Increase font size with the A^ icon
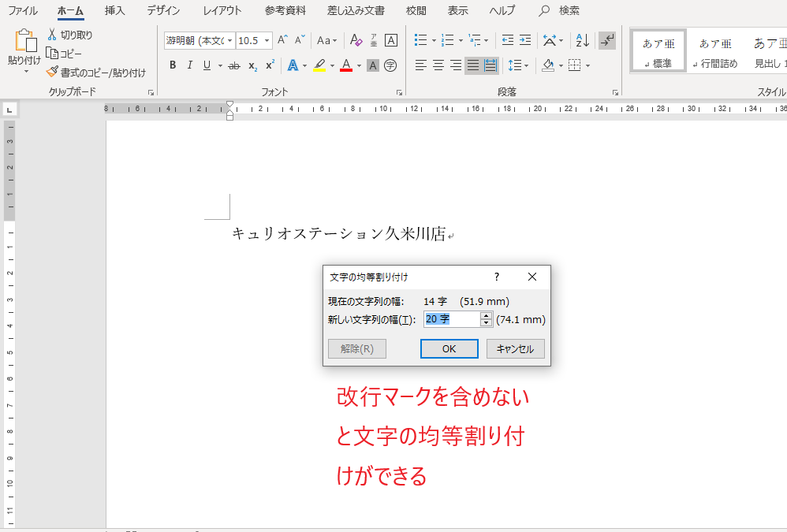This screenshot has height=532, width=787. (283, 40)
